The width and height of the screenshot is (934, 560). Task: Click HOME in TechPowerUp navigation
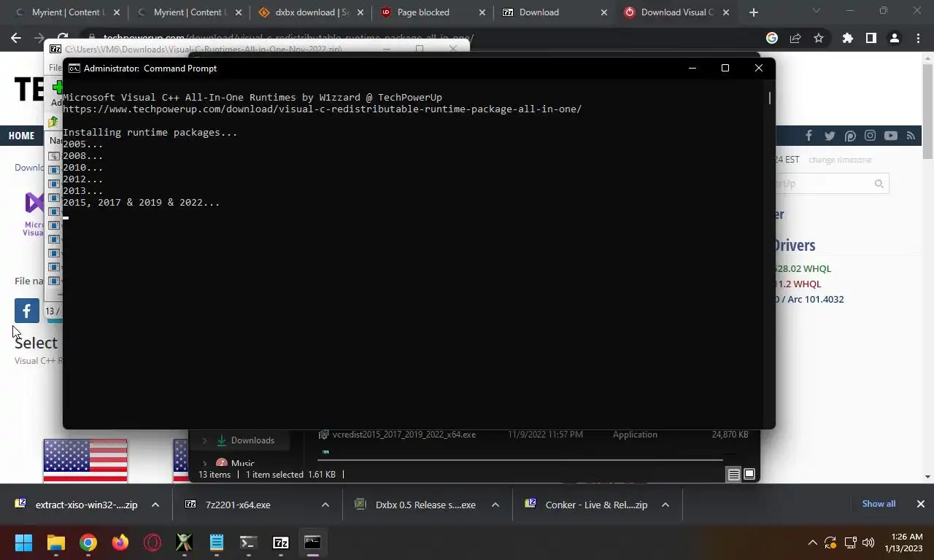pyautogui.click(x=21, y=136)
